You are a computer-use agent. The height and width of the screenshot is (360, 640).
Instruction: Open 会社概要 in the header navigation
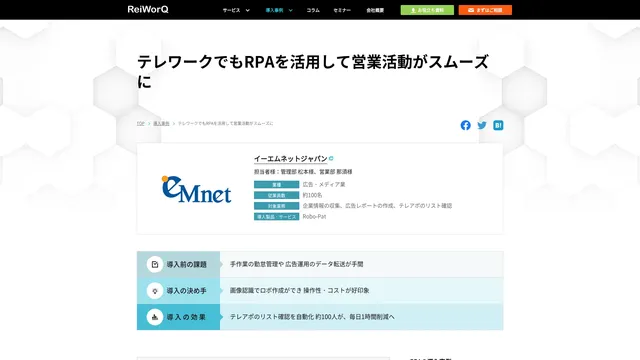click(375, 10)
